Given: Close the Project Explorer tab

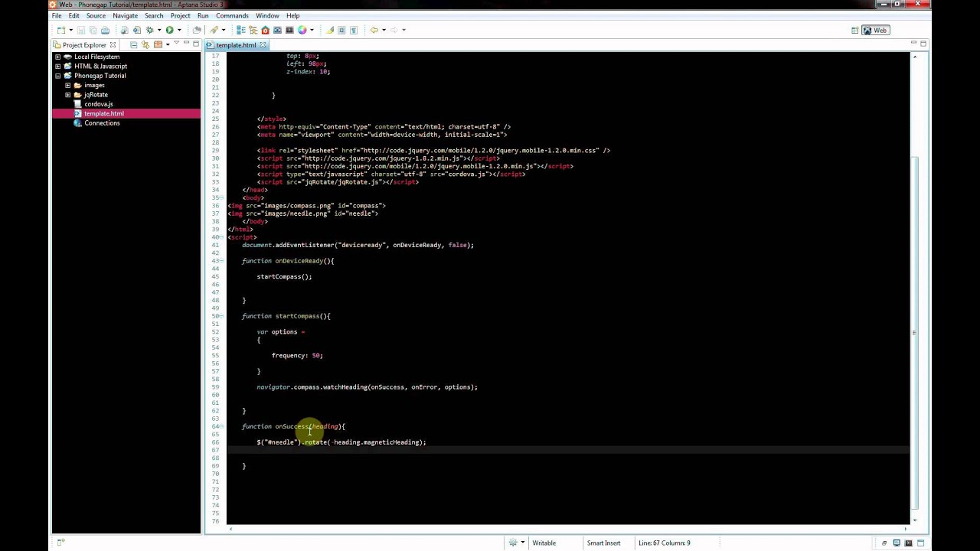Looking at the screenshot, I should [x=113, y=45].
